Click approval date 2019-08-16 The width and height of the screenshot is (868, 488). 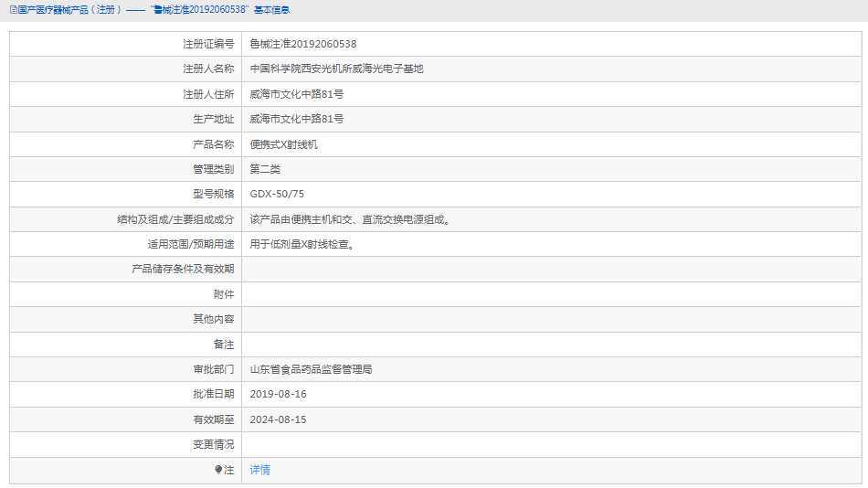pyautogui.click(x=278, y=395)
